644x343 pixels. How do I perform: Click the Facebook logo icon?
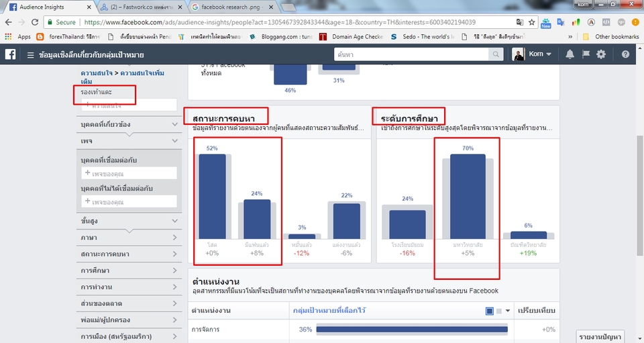[x=10, y=54]
